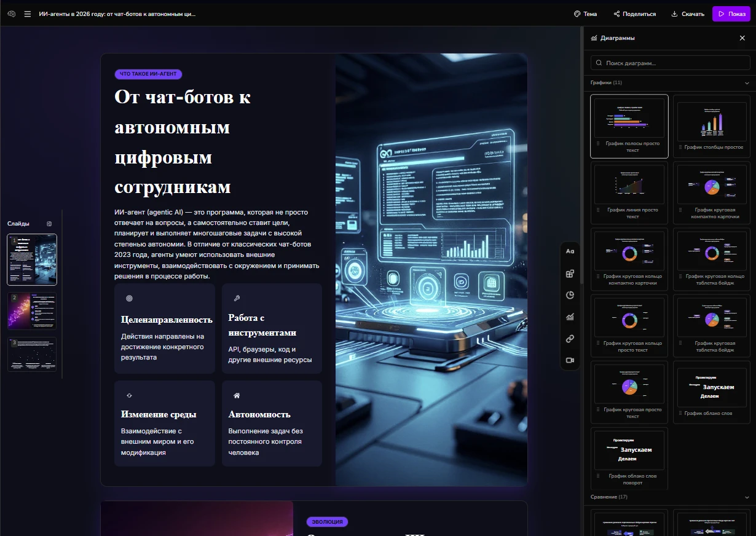Click the icon beside Слайды heading

click(49, 224)
